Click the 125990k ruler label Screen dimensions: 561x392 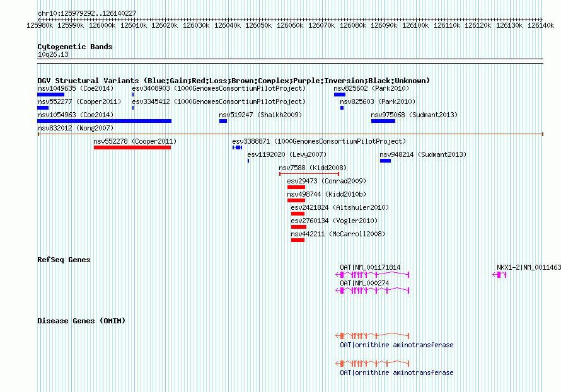71,25
